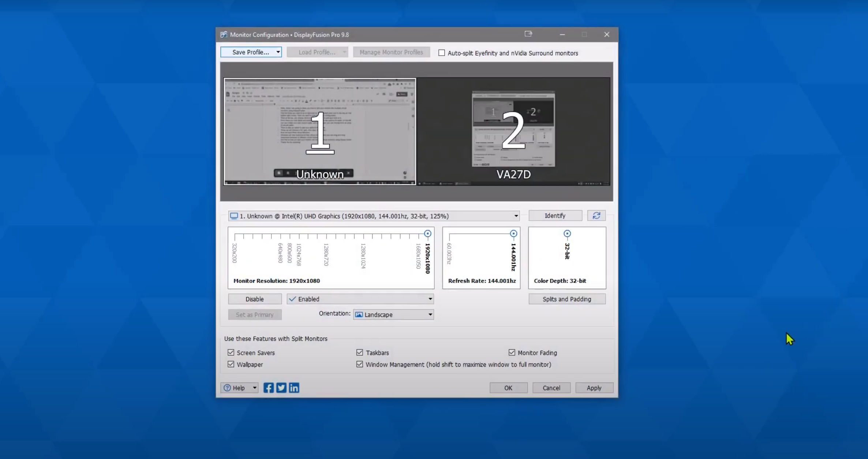Expand the Help dropdown arrow

pos(255,388)
